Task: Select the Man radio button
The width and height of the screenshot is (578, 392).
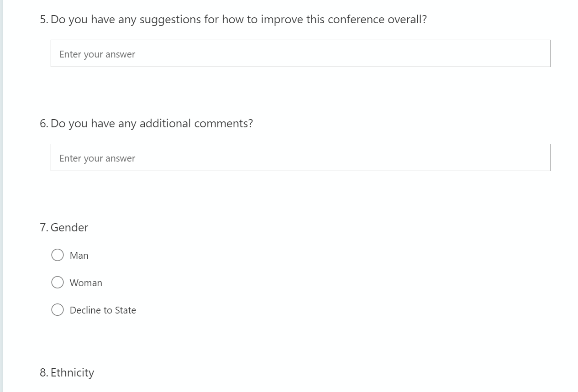Action: (58, 255)
